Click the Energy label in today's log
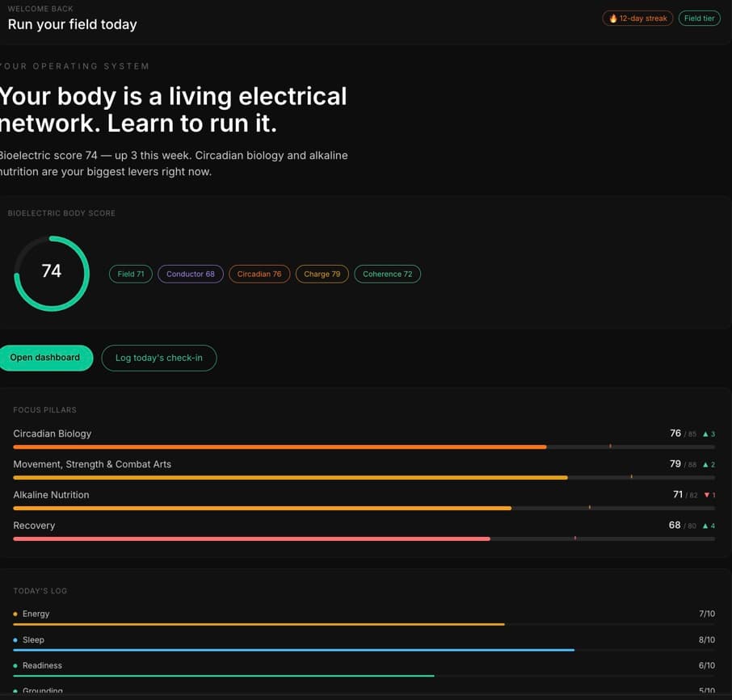 point(36,614)
